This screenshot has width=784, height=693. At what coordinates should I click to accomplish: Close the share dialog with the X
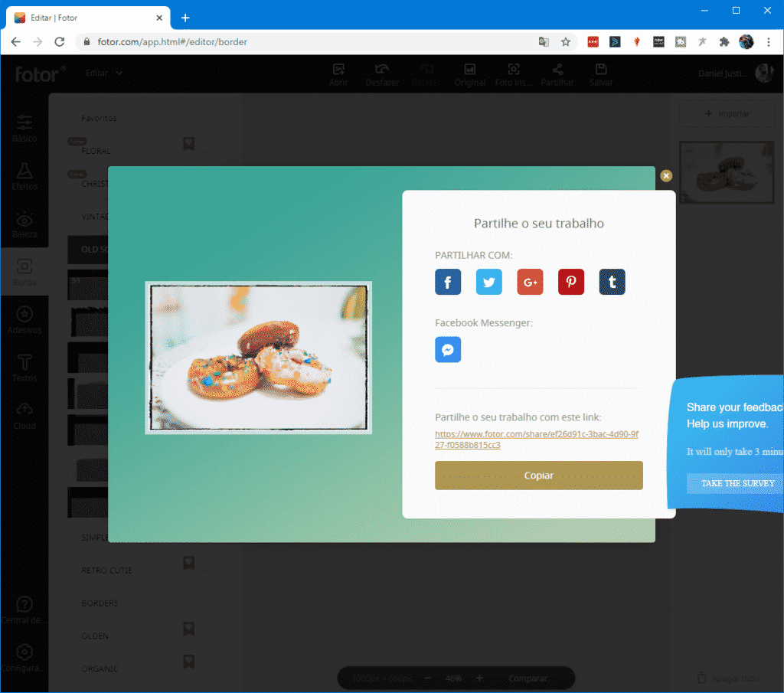(666, 175)
